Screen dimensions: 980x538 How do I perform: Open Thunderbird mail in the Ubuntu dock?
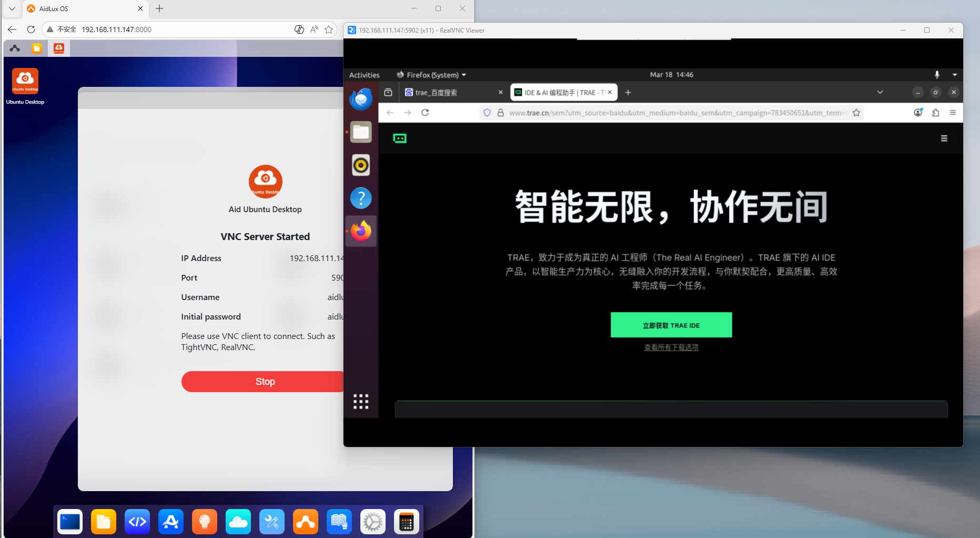[361, 99]
